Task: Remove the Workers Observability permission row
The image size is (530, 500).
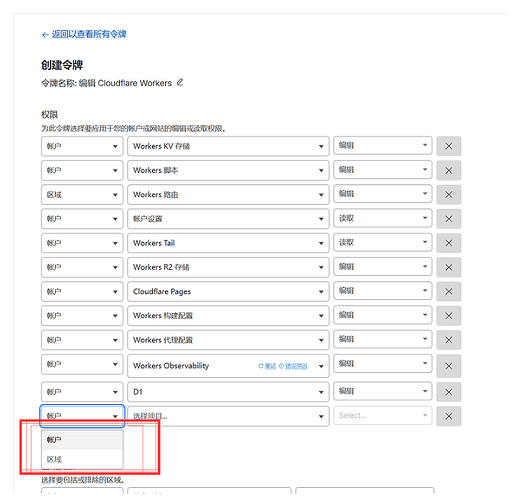Action: pos(449,366)
